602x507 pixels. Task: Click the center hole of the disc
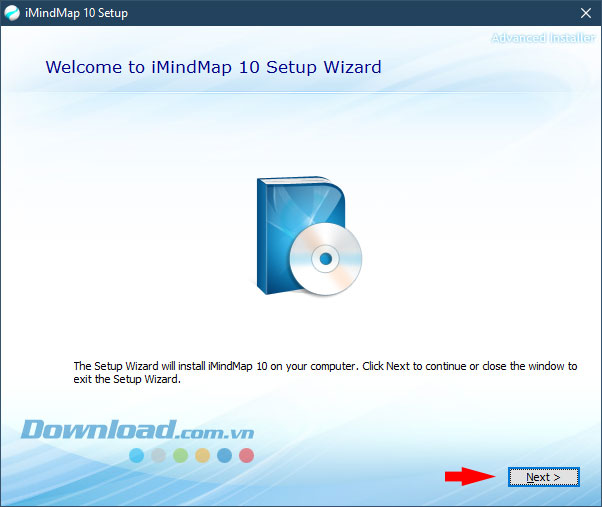tap(325, 260)
